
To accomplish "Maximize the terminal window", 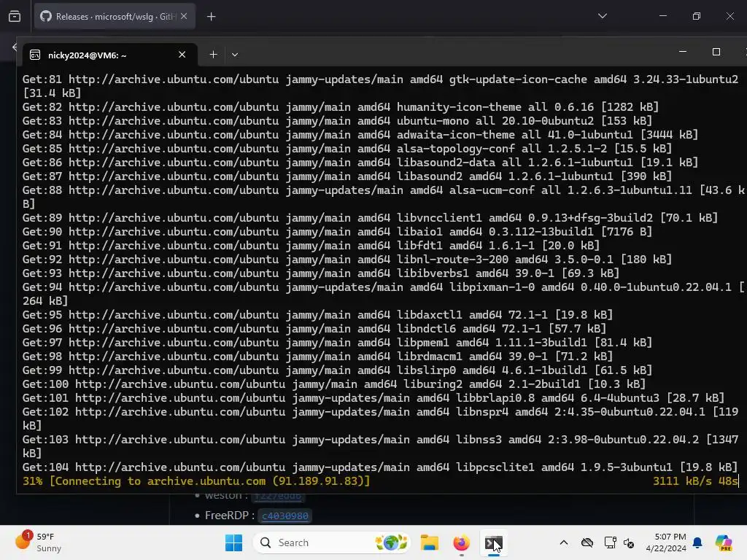I will 716,52.
